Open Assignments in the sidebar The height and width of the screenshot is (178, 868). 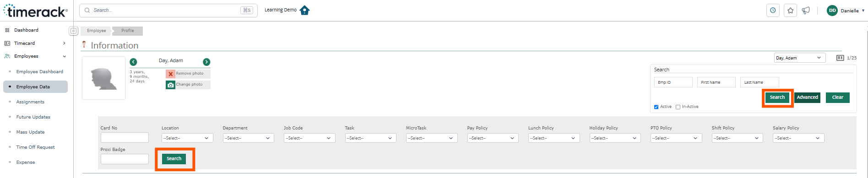click(x=30, y=102)
